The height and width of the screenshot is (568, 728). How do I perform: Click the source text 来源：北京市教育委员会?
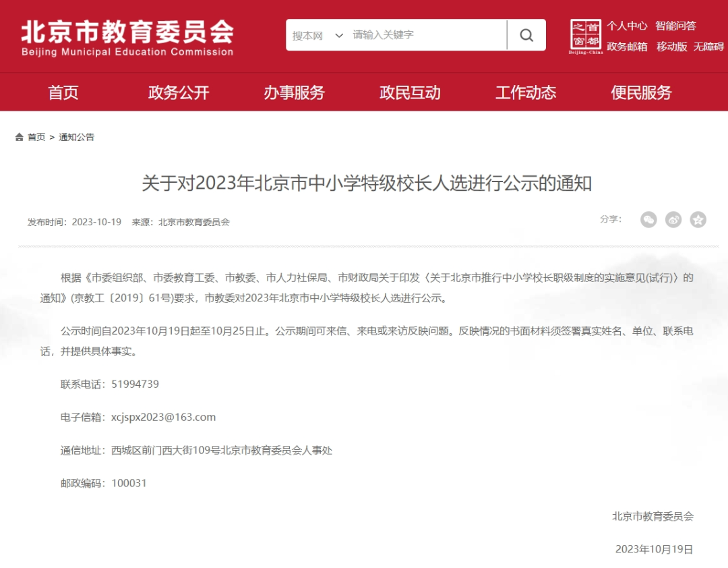pyautogui.click(x=181, y=222)
